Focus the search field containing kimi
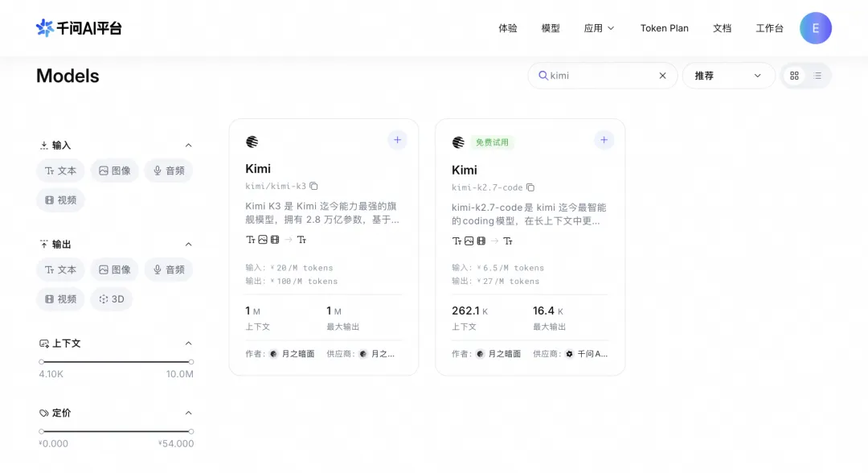868x473 pixels. pos(602,76)
